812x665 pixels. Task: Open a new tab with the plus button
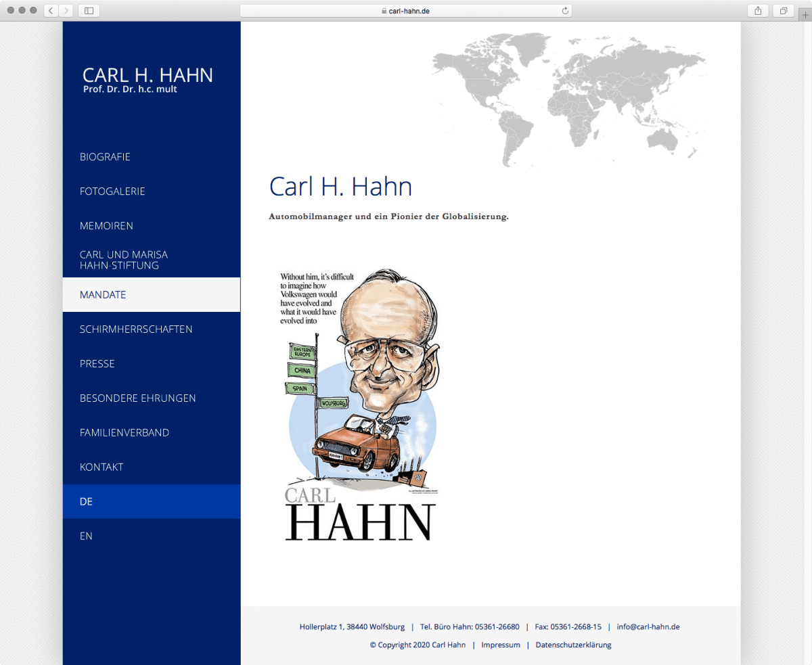pyautogui.click(x=805, y=16)
